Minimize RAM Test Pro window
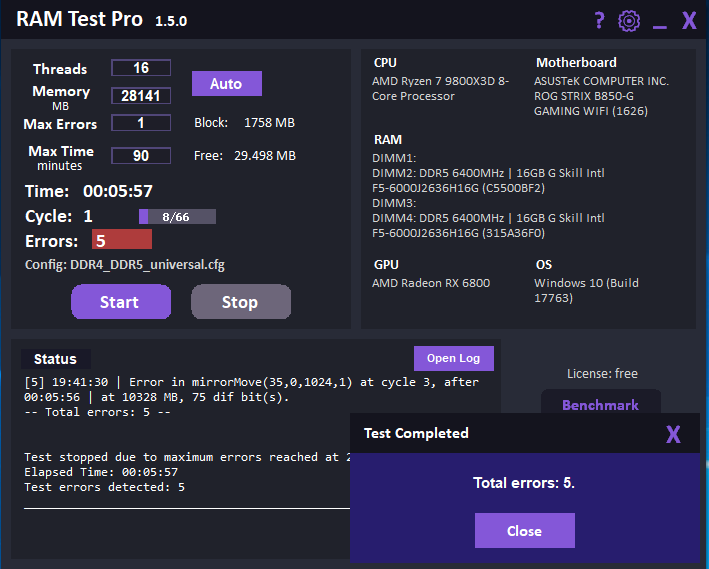 point(660,27)
